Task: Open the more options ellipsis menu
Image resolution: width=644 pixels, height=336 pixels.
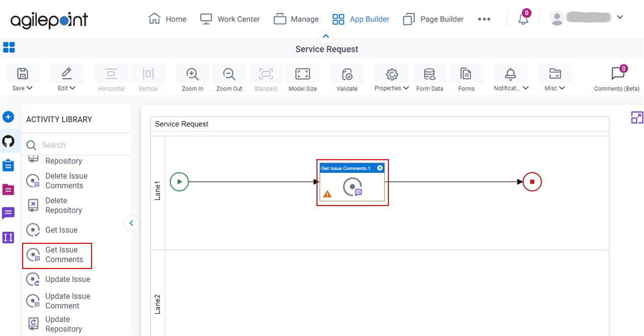Action: click(x=484, y=19)
